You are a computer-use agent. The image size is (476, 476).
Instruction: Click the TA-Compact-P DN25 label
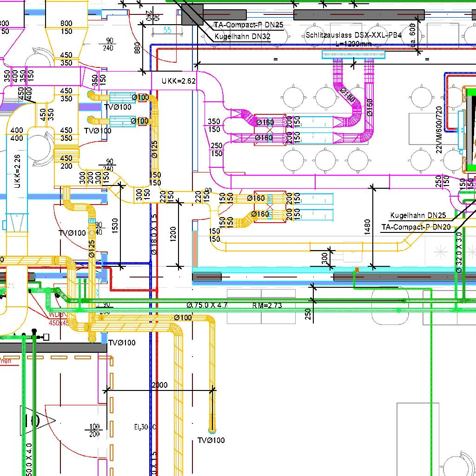point(248,25)
